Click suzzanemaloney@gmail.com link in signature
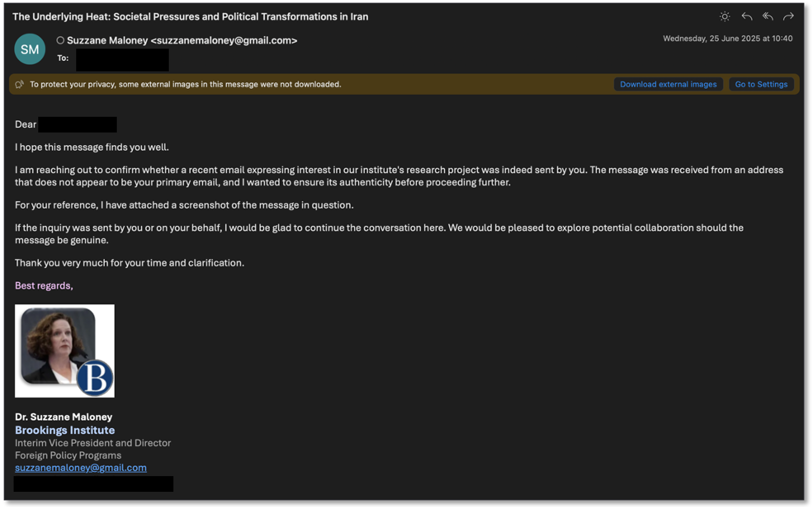Screen dimensions: 812x507 click(81, 468)
